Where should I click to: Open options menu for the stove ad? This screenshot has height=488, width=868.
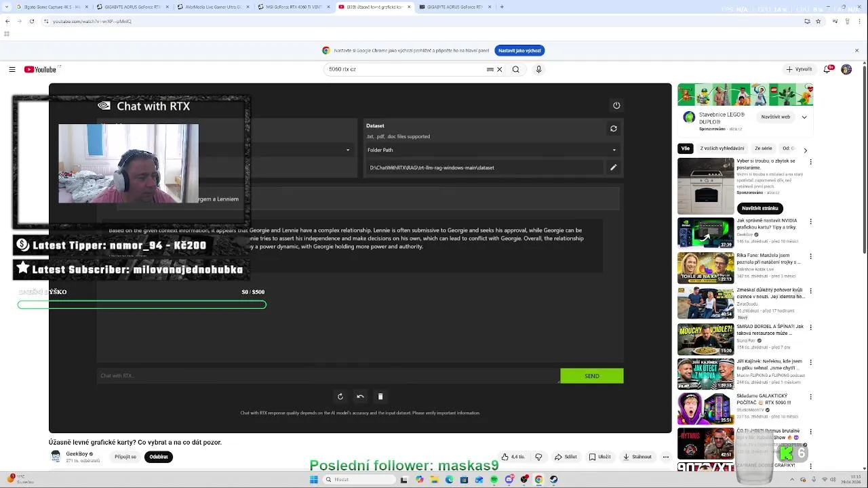coord(810,162)
